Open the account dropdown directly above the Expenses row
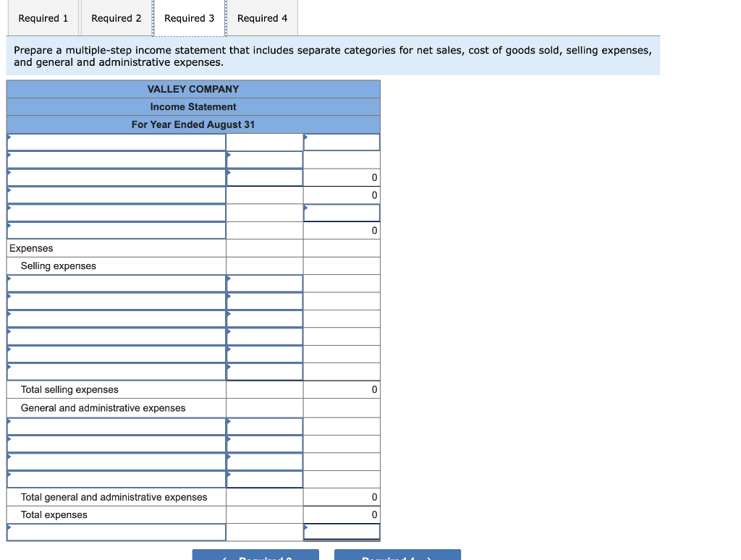Viewport: 741px width, 560px height. click(x=116, y=230)
